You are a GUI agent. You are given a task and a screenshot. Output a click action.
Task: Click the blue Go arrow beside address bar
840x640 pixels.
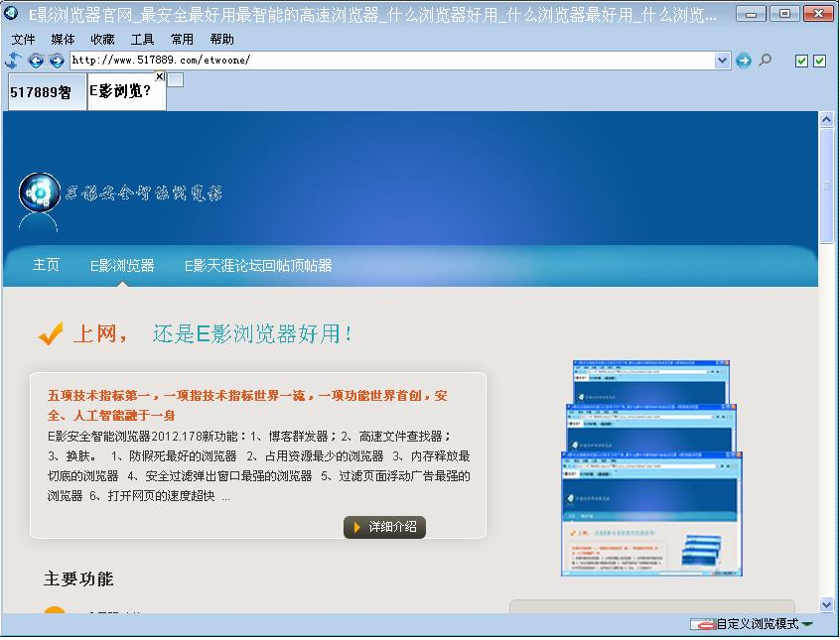click(x=744, y=61)
